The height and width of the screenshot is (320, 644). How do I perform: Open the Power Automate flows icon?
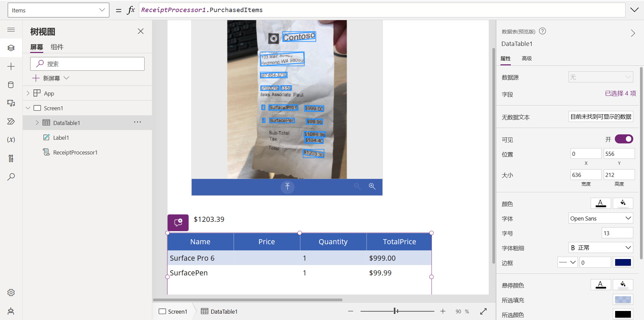(11, 121)
